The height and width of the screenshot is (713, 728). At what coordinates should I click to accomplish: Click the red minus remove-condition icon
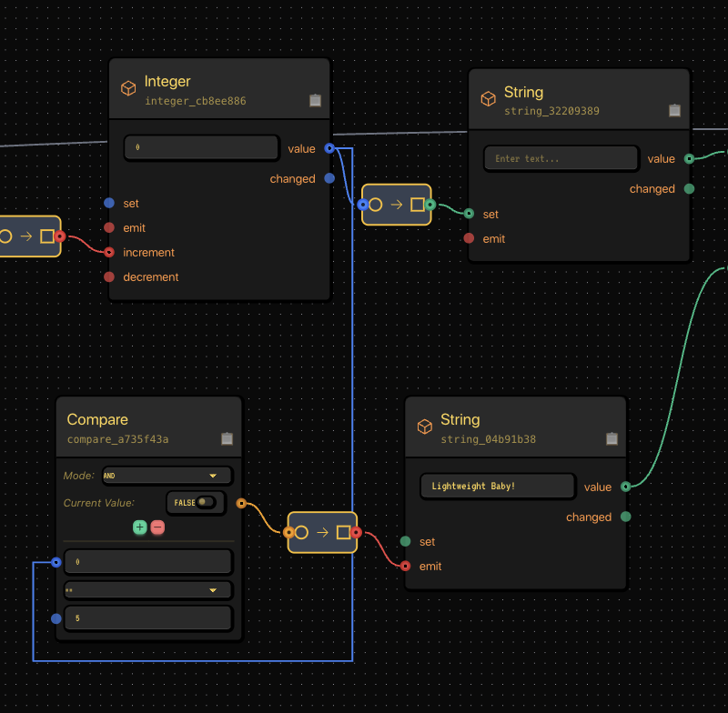pyautogui.click(x=157, y=527)
